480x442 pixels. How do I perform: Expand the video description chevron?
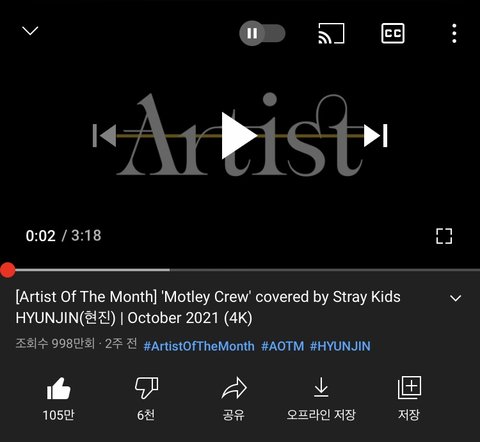pos(455,298)
